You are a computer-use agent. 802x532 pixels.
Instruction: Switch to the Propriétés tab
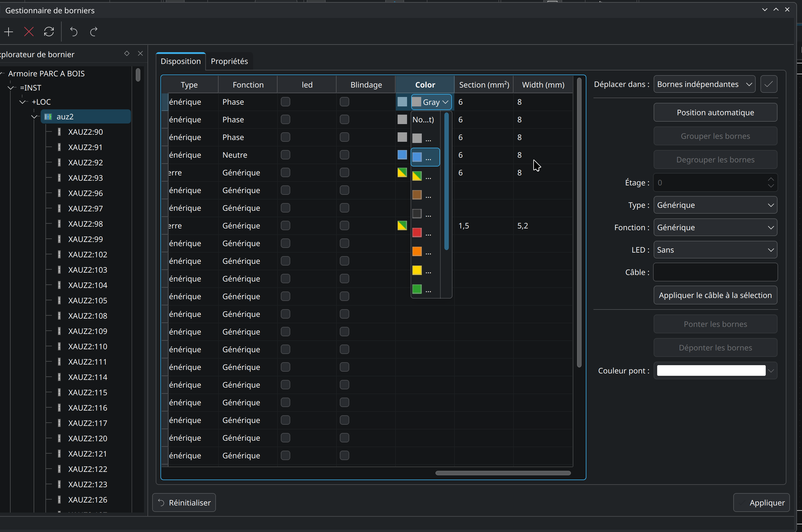229,61
